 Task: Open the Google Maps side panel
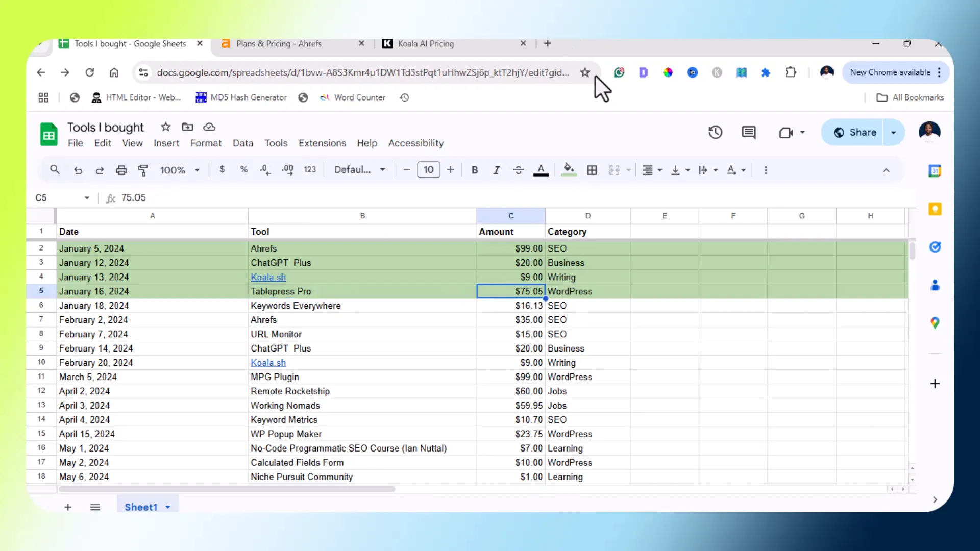(935, 323)
